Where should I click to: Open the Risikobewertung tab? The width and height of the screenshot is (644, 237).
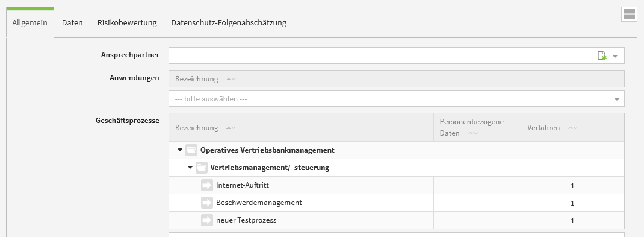[x=127, y=23]
